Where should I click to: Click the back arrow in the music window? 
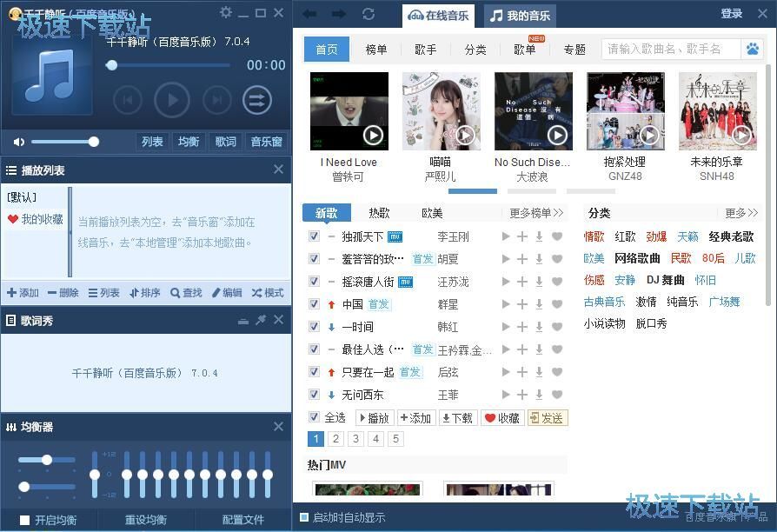click(x=309, y=14)
